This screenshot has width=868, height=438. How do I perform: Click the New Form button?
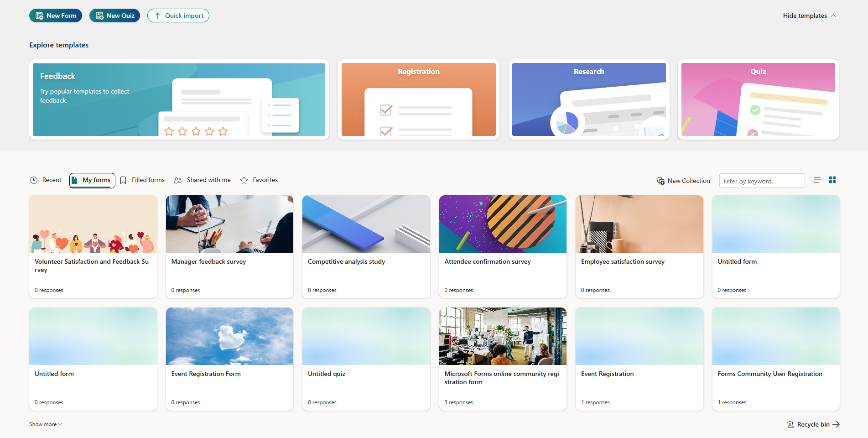[56, 16]
